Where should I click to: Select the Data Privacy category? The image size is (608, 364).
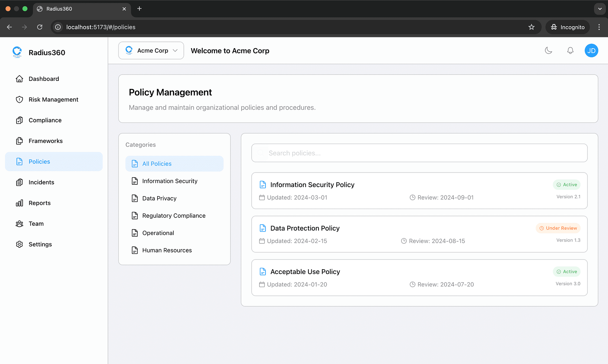[x=159, y=199]
